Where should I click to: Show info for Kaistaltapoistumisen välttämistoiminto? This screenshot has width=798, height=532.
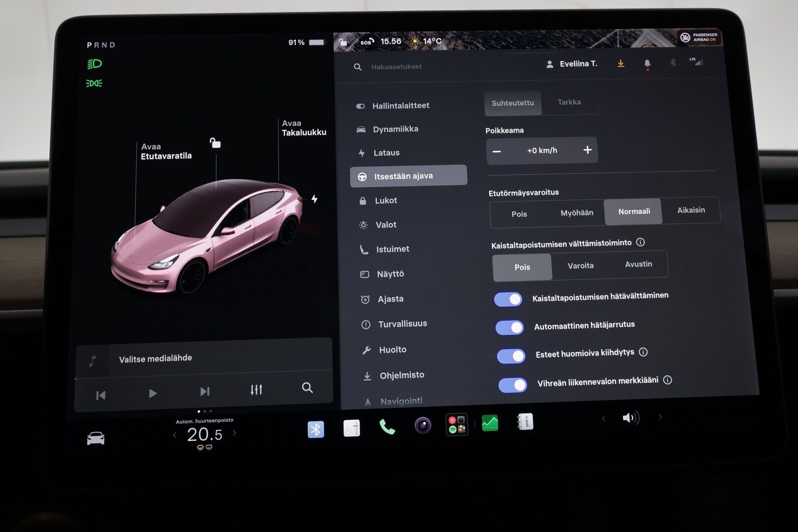tap(640, 242)
